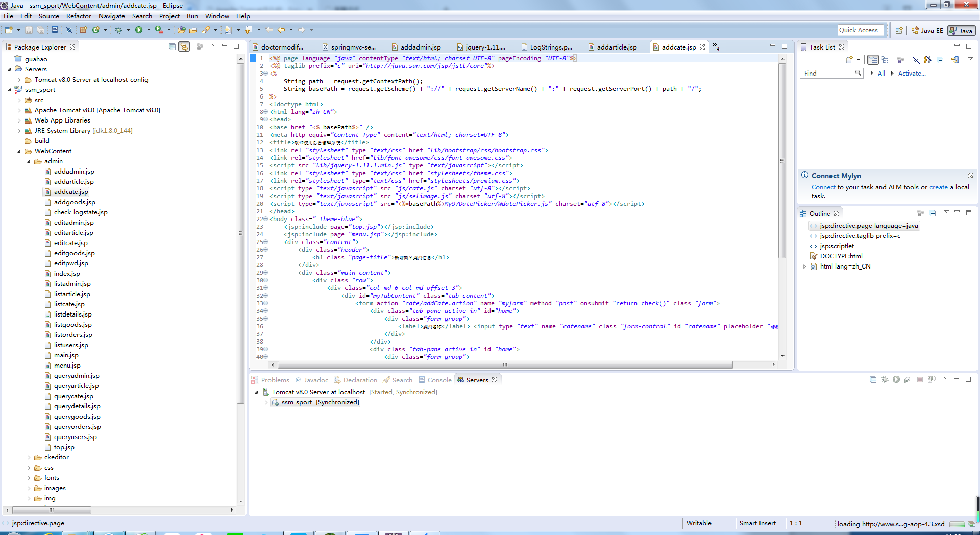
Task: Toggle Focus on Active Task in Package Explorer
Action: 200,46
